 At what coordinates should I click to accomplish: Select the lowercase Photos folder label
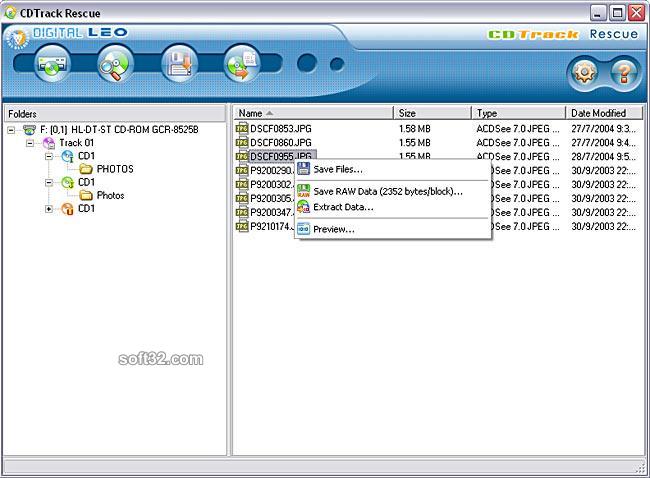110,195
